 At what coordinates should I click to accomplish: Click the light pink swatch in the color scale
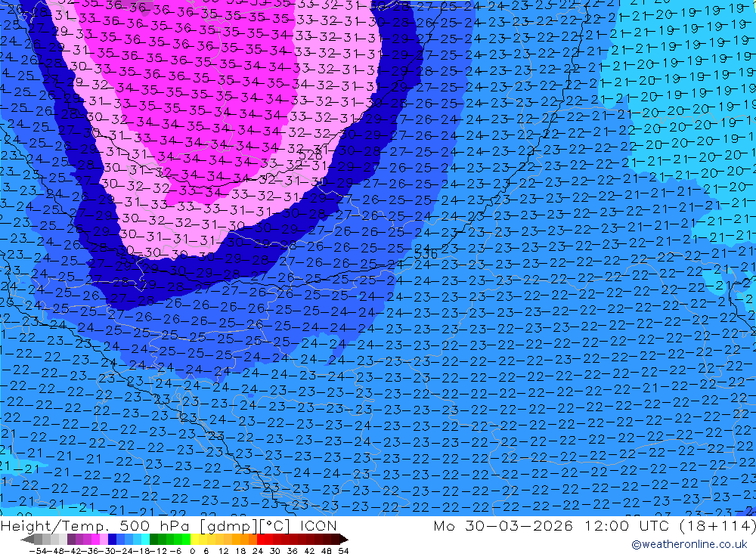click(x=104, y=540)
